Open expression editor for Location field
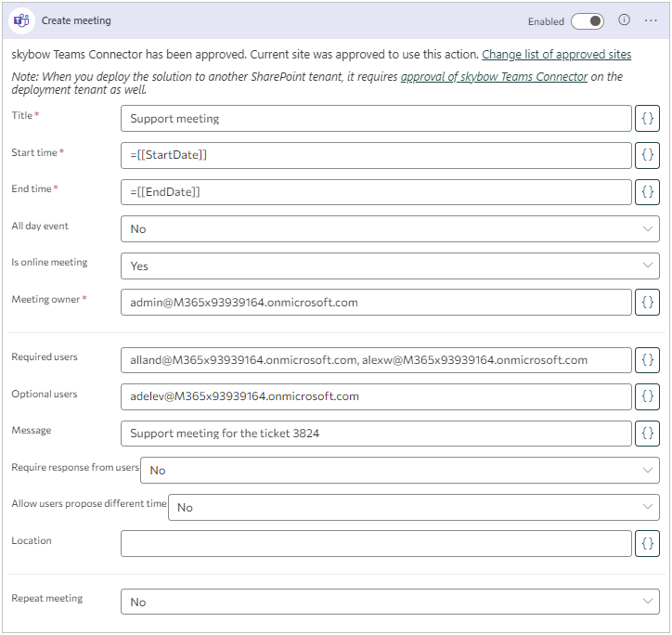 pyautogui.click(x=647, y=543)
